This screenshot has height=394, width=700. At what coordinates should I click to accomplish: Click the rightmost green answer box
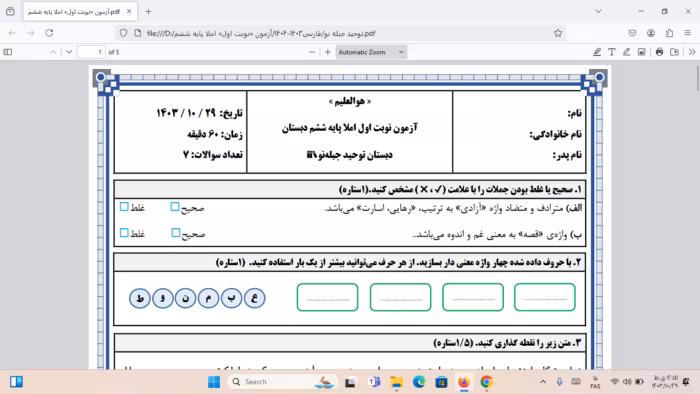point(545,297)
